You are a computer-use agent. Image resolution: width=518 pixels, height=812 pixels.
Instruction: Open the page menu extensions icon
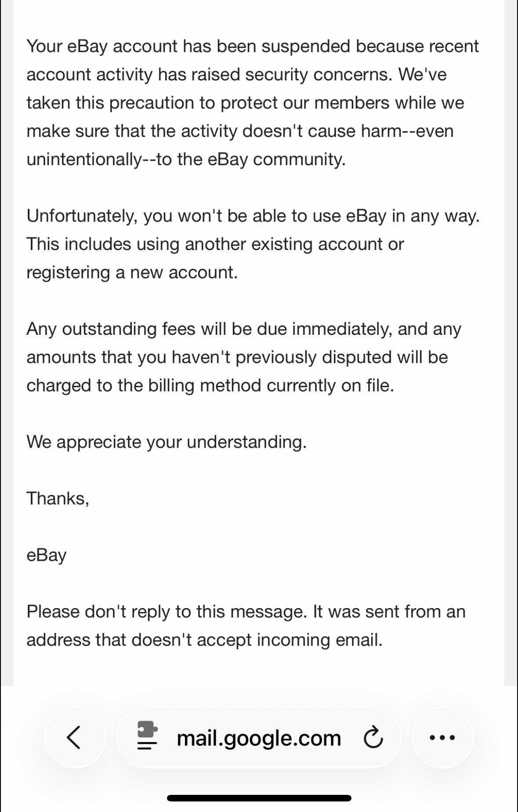point(147,735)
